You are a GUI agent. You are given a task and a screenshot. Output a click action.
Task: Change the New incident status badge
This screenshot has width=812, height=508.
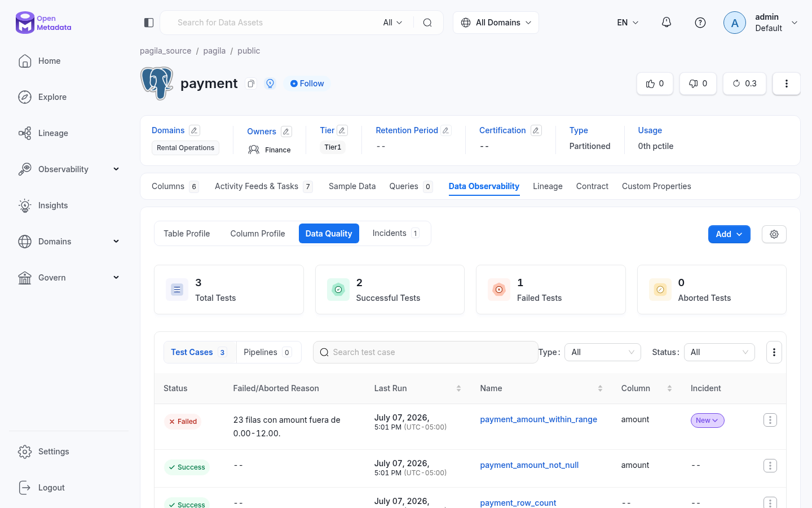coord(707,421)
